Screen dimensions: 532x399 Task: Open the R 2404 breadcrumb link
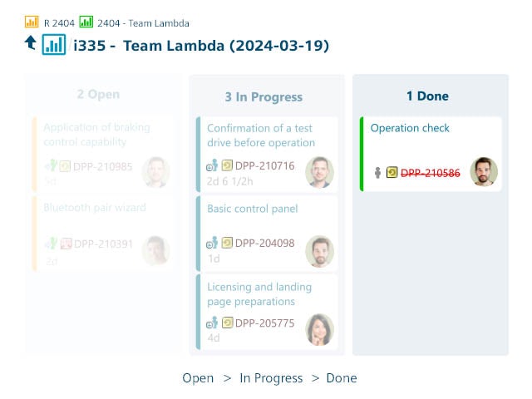(58, 23)
